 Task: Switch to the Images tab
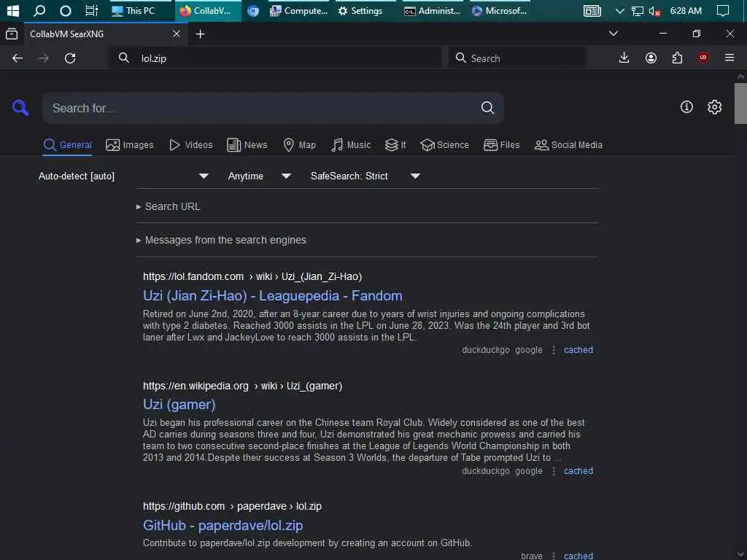(x=130, y=145)
